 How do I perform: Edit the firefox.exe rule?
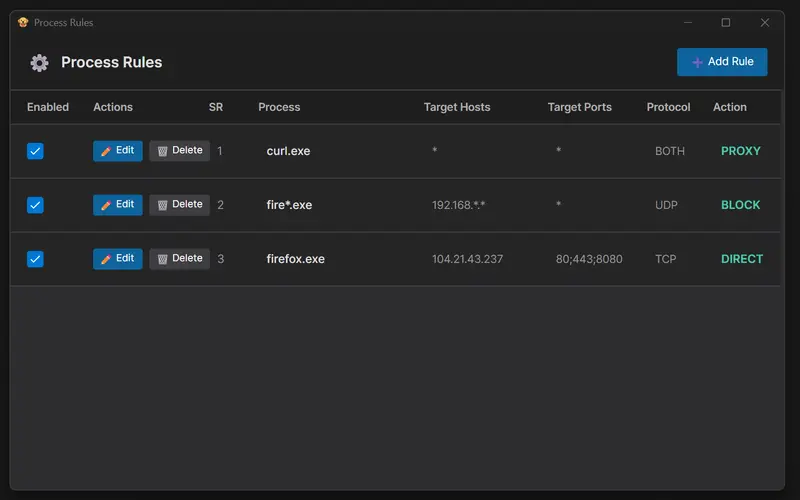click(x=118, y=259)
